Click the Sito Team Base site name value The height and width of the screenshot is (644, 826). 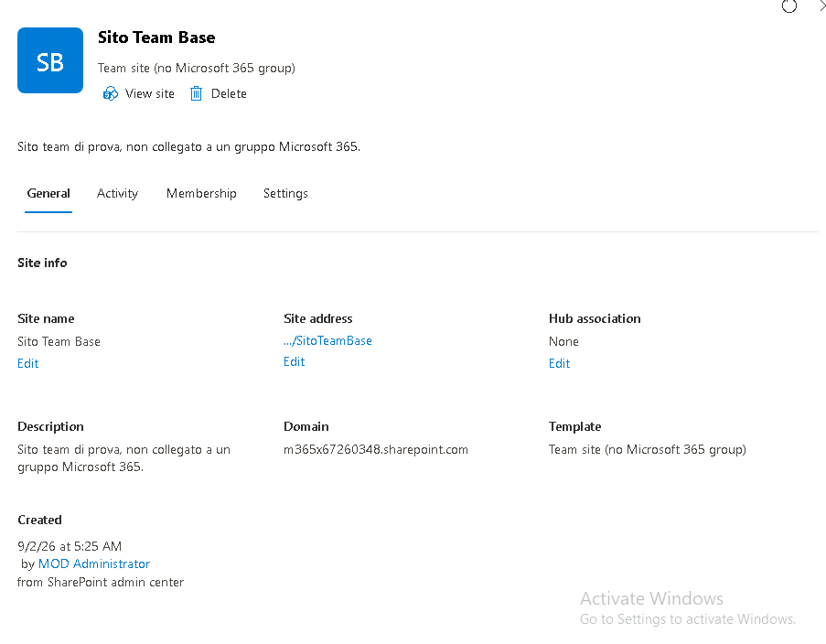[x=59, y=341]
